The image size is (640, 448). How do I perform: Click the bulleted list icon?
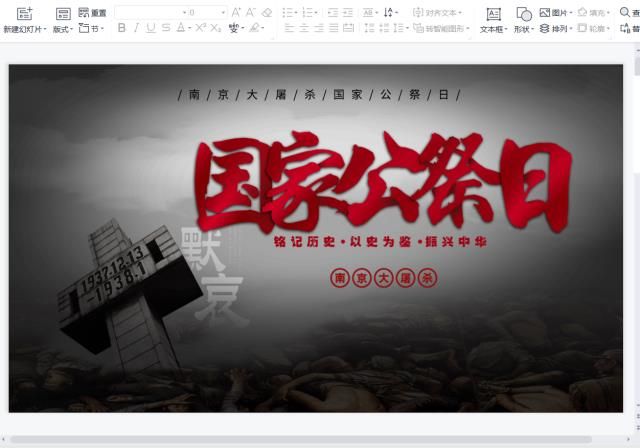click(287, 13)
